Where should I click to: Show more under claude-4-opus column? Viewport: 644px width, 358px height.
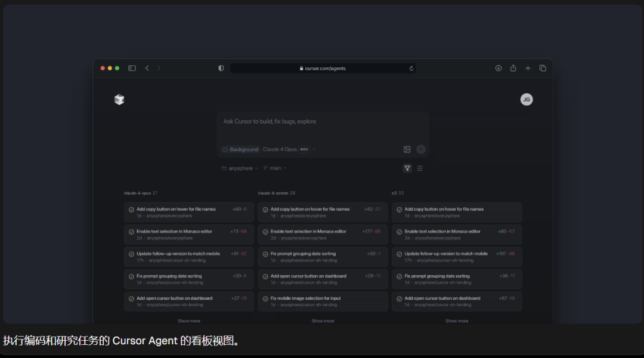point(189,321)
